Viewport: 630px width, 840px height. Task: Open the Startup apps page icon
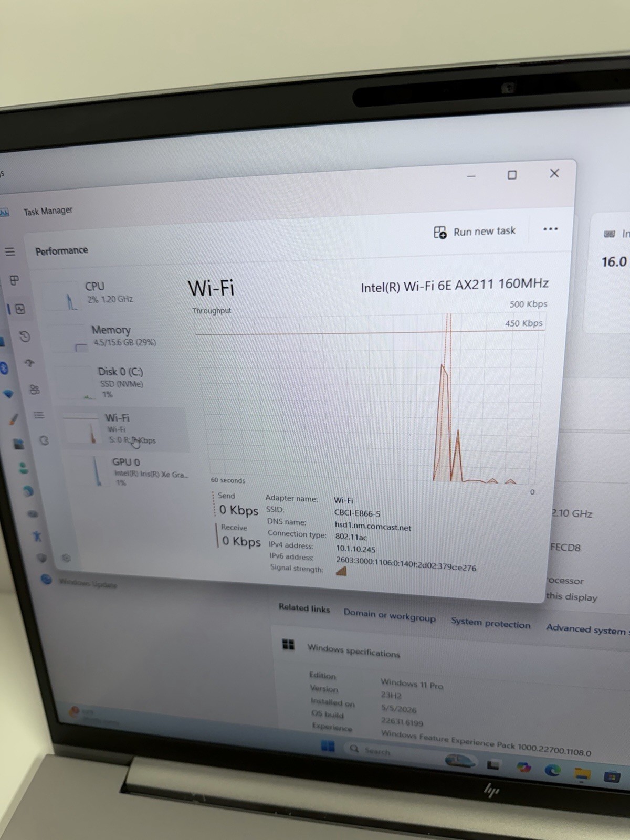pos(29,363)
